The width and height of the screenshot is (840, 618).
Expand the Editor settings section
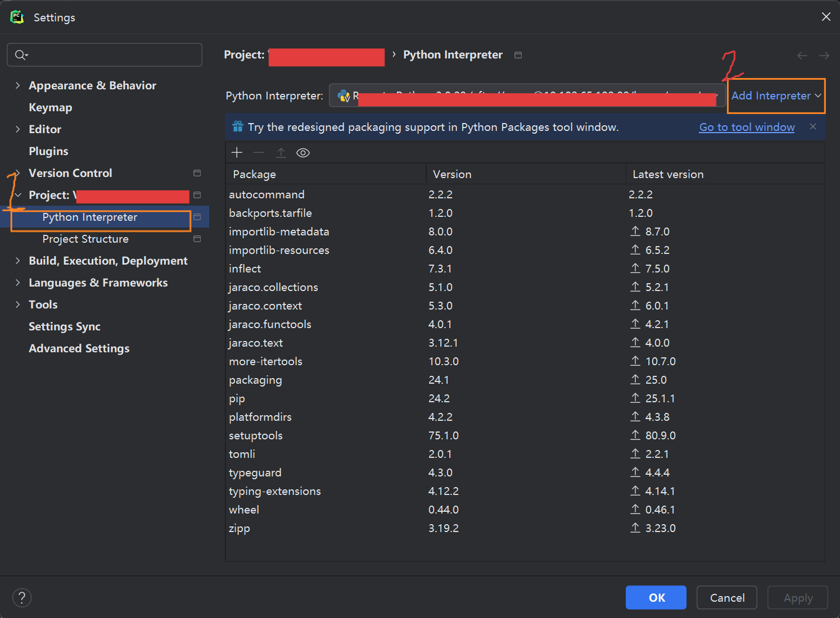pyautogui.click(x=17, y=129)
